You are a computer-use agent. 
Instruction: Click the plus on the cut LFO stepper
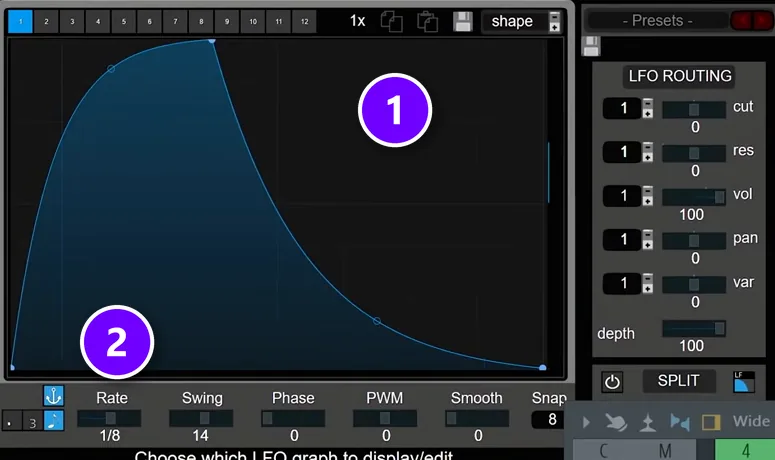click(647, 114)
